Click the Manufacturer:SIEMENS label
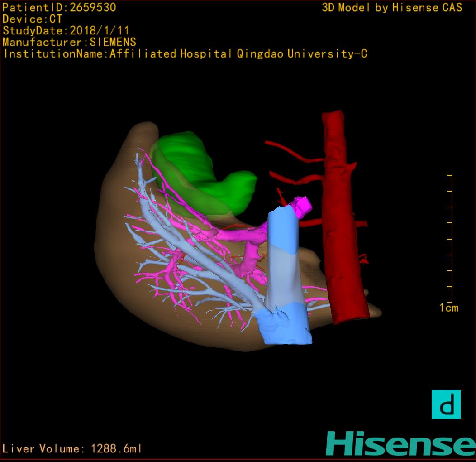 (69, 42)
